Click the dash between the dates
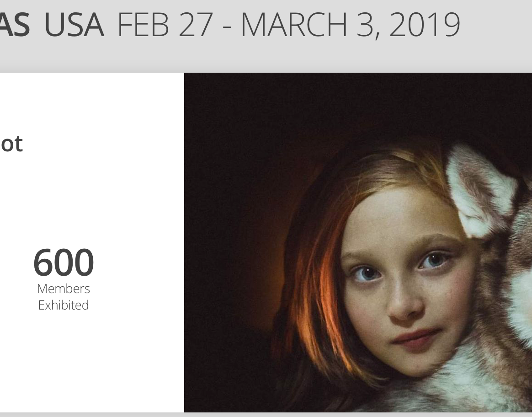 [227, 27]
